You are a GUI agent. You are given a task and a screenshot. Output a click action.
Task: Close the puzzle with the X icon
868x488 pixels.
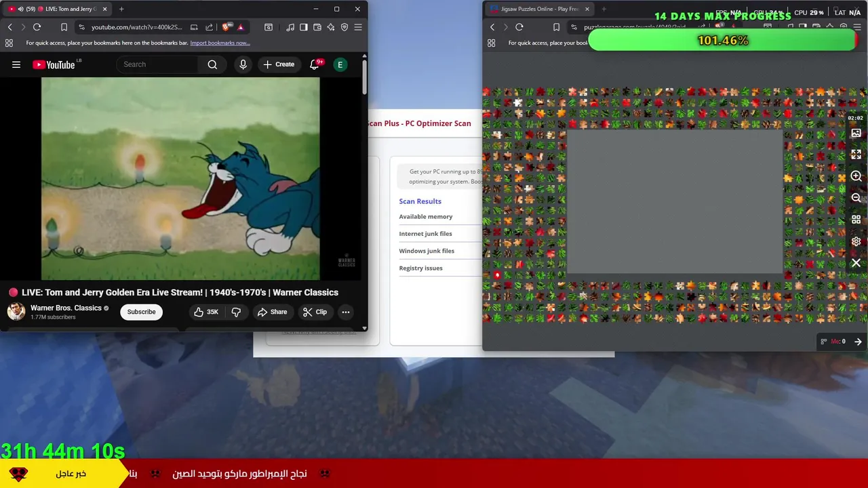856,263
